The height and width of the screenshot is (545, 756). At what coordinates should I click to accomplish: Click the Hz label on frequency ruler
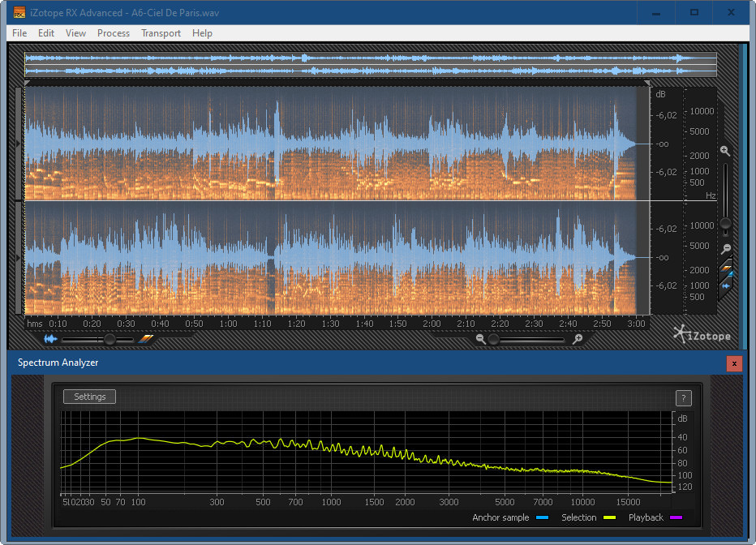point(711,195)
